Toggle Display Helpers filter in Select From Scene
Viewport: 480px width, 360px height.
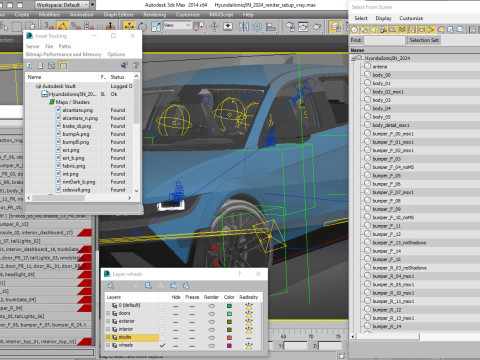[393, 30]
